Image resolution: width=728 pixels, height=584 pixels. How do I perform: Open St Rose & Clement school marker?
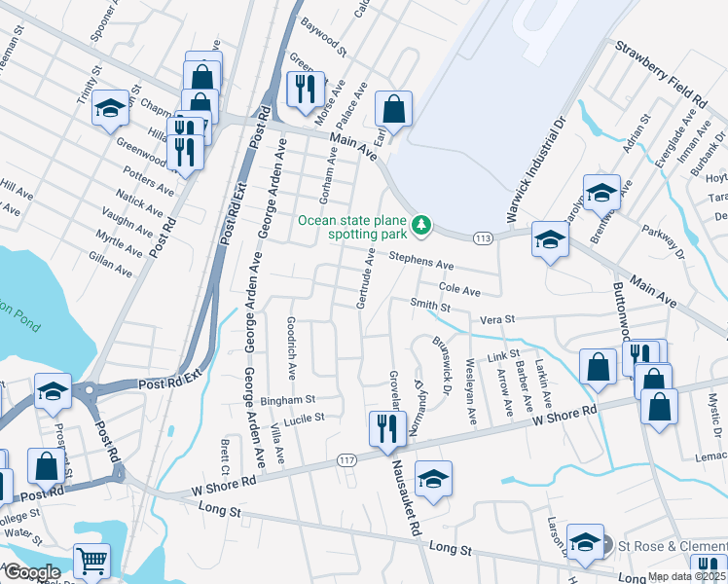(585, 546)
